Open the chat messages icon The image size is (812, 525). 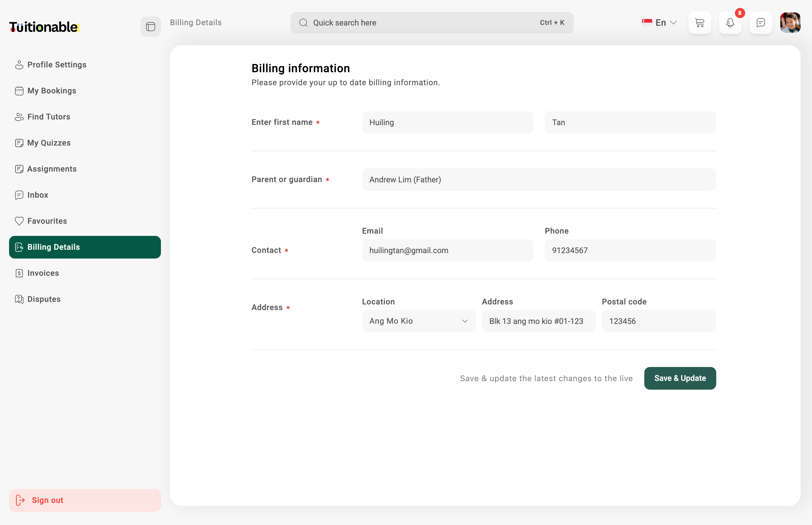(760, 22)
